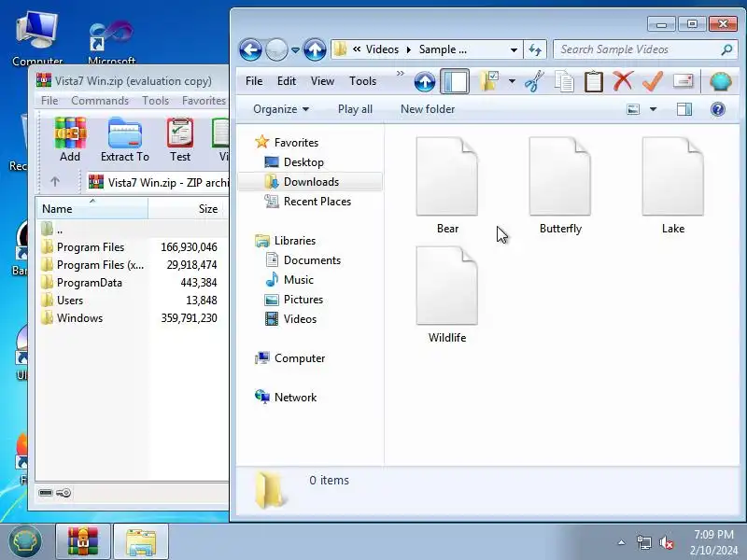Click the Cut scissors icon
747x560 pixels.
pos(534,82)
